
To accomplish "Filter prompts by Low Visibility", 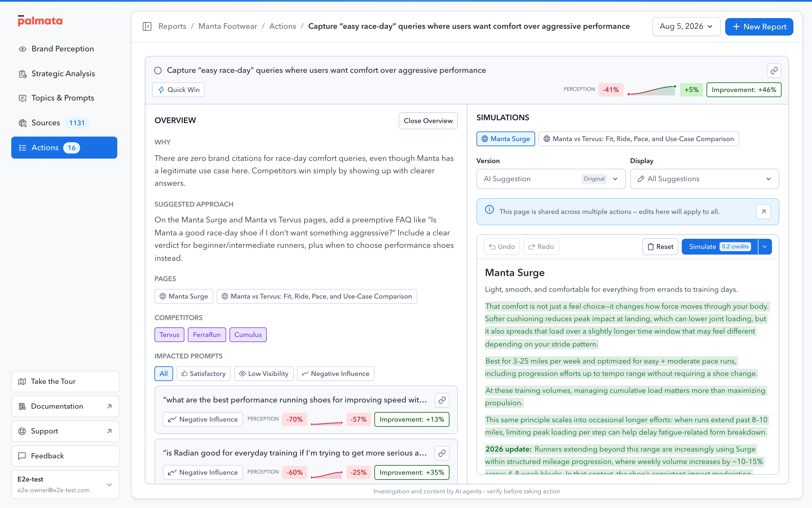I will click(263, 374).
